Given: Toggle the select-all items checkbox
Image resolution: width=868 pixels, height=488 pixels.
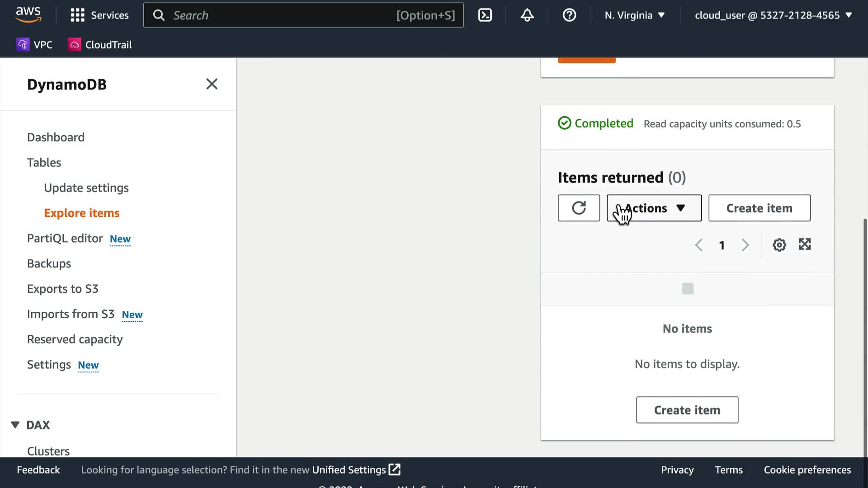Looking at the screenshot, I should coord(687,288).
